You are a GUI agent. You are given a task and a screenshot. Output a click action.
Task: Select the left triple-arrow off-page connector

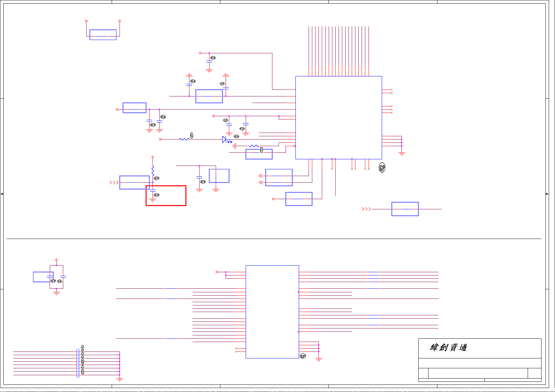114,182
